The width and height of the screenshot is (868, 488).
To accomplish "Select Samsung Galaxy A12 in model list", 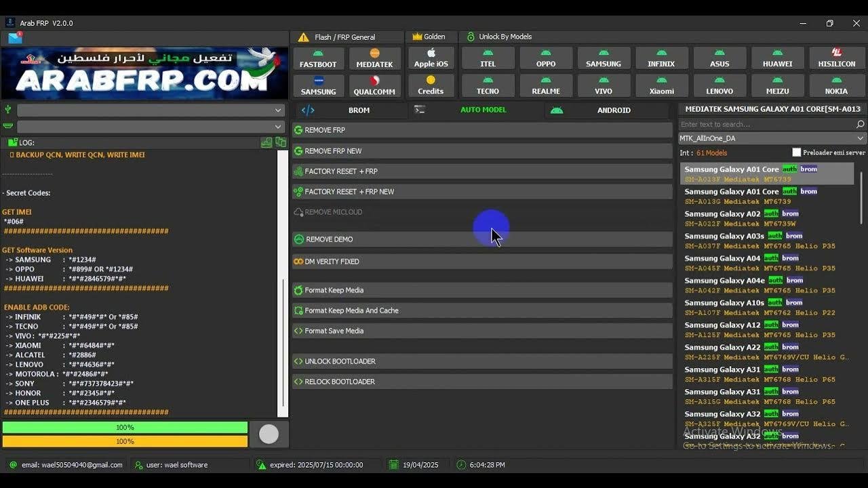I will [x=766, y=329].
